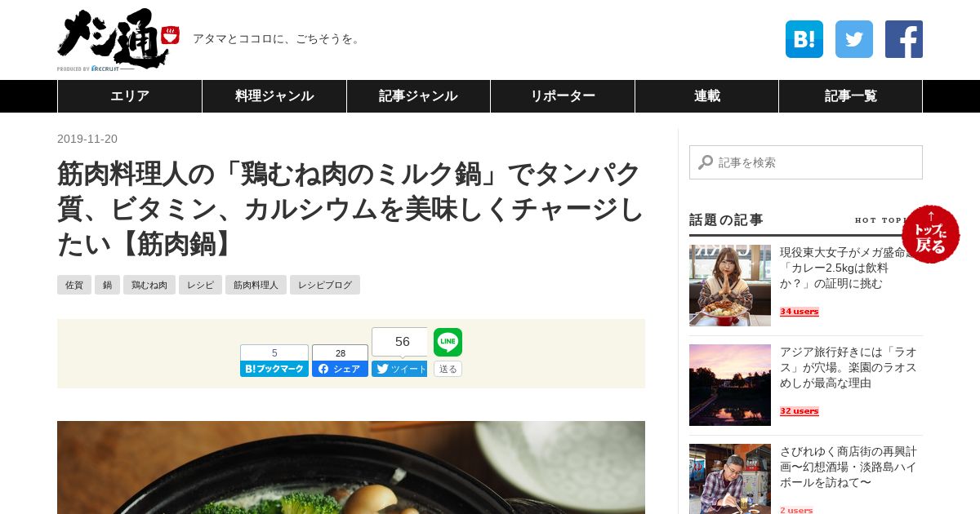
Task: Open the リポーター navigation menu
Action: pos(563,96)
